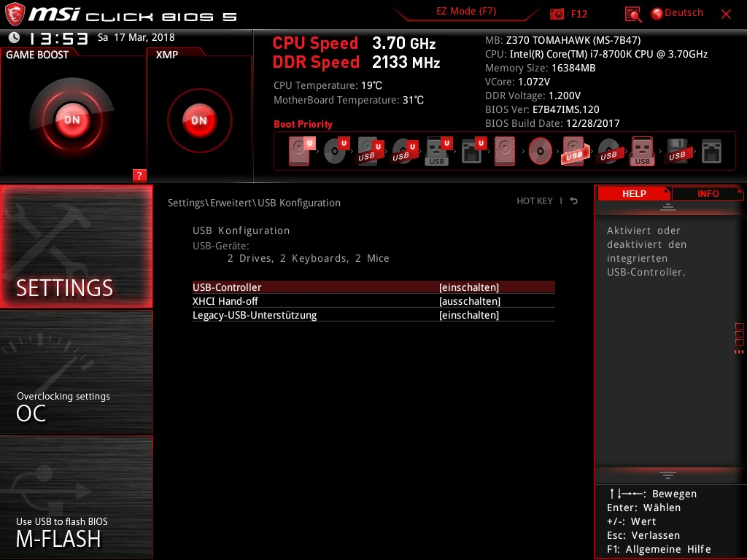Click the 'F1: Allgemeine Hilfe' hint
Viewport: 747px width, 560px height.
click(659, 549)
